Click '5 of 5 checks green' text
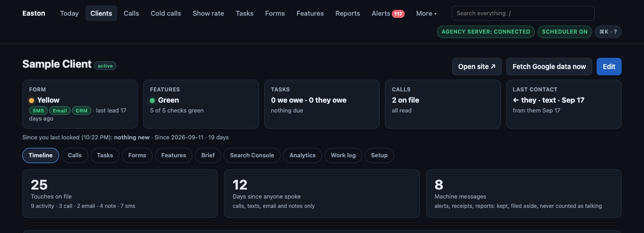The image size is (644, 233). (177, 111)
